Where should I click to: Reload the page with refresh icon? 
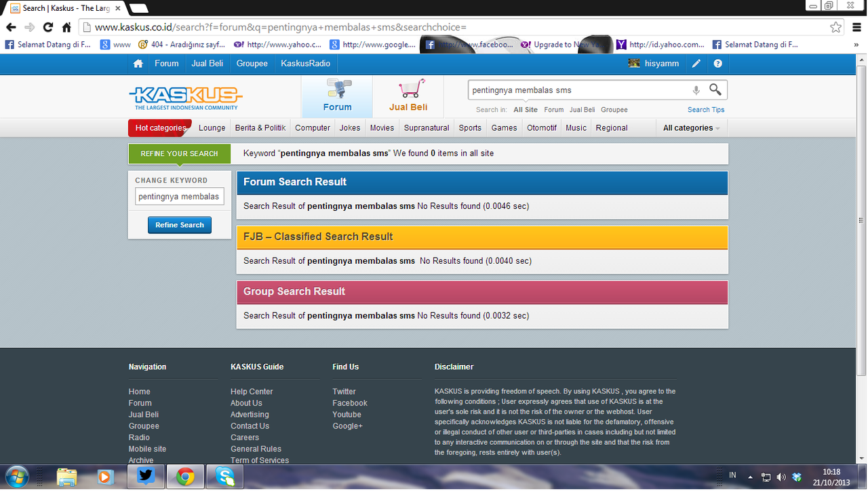tap(47, 27)
